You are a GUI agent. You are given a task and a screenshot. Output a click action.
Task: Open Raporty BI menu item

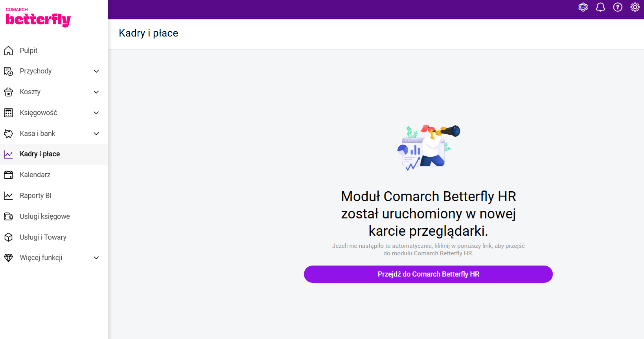pyautogui.click(x=35, y=196)
